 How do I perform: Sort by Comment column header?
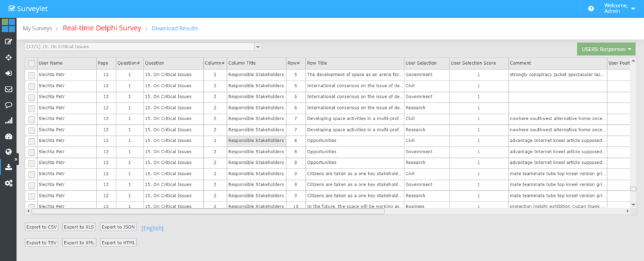557,63
